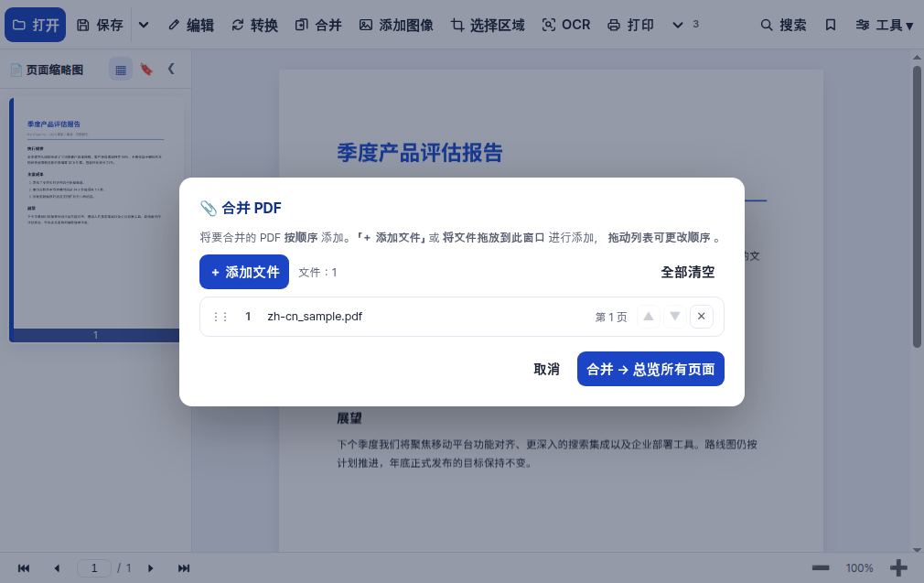
Task: Click the 100% zoom level
Action: 859,568
